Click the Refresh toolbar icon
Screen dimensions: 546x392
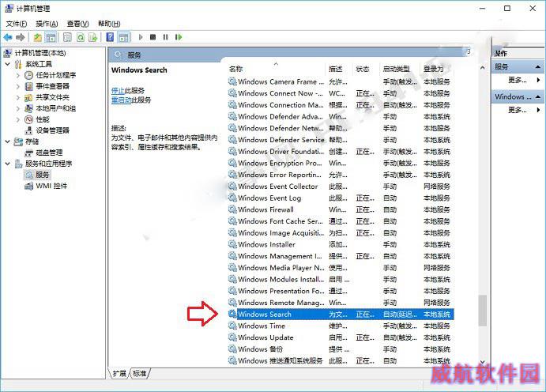tap(81, 37)
